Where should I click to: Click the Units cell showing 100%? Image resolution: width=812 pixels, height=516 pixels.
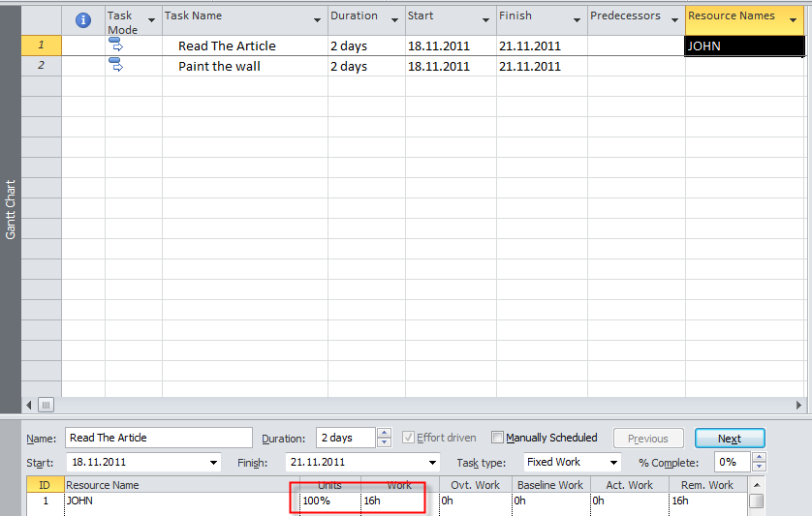tap(325, 501)
